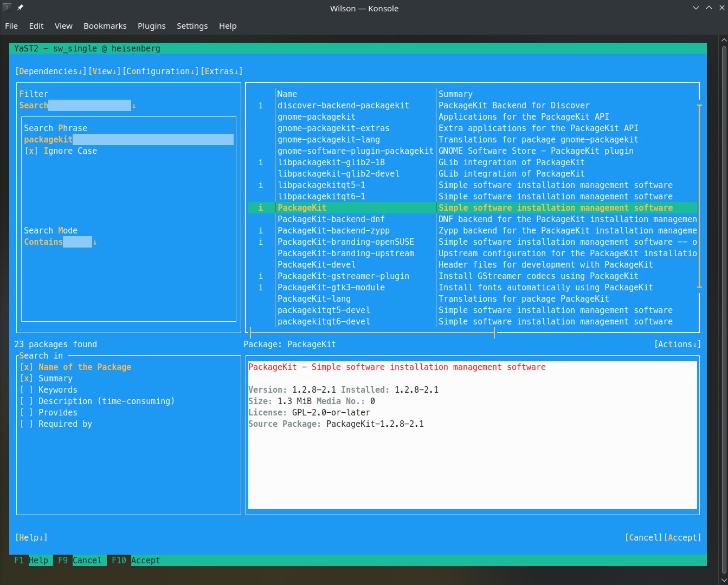Image resolution: width=728 pixels, height=585 pixels.
Task: Expand the Filter Search combo box
Action: click(x=78, y=106)
